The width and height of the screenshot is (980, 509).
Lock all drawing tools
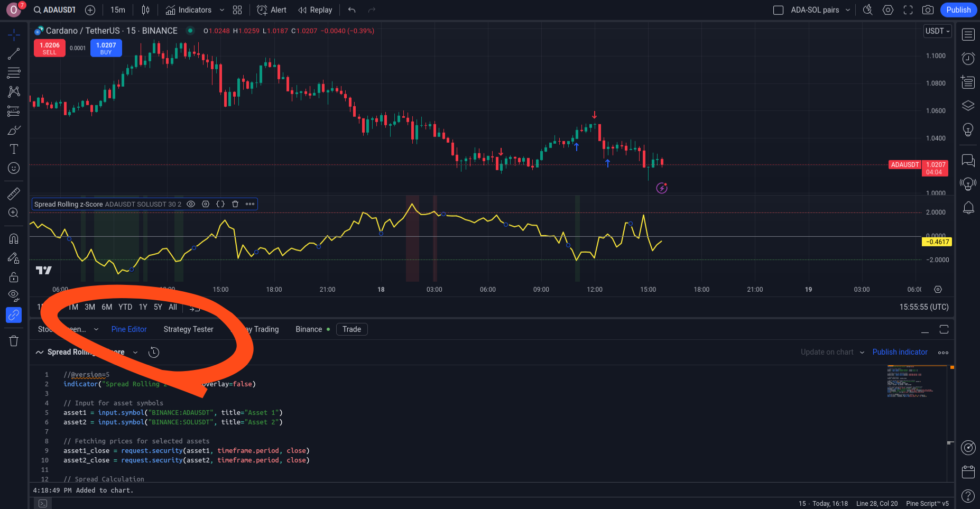click(14, 277)
